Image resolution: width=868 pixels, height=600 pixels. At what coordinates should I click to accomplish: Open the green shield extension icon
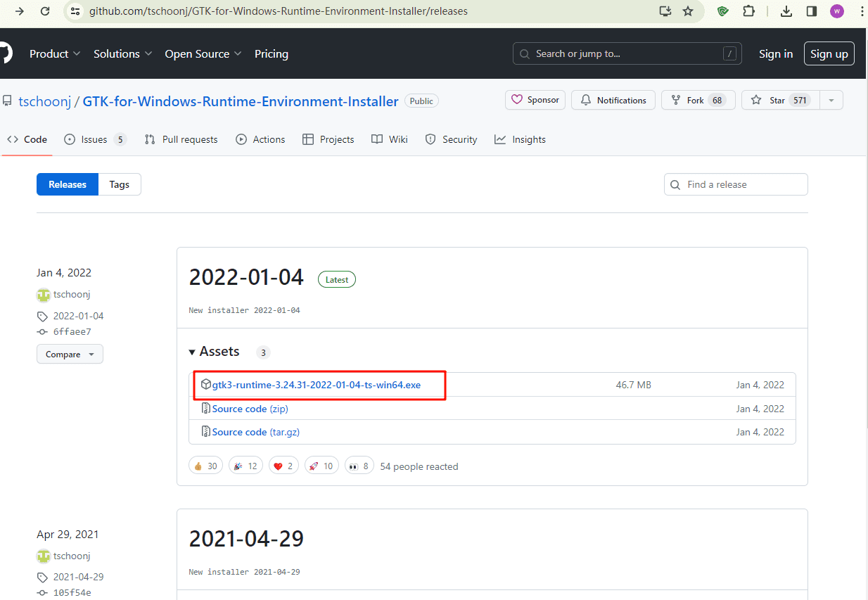tap(722, 11)
